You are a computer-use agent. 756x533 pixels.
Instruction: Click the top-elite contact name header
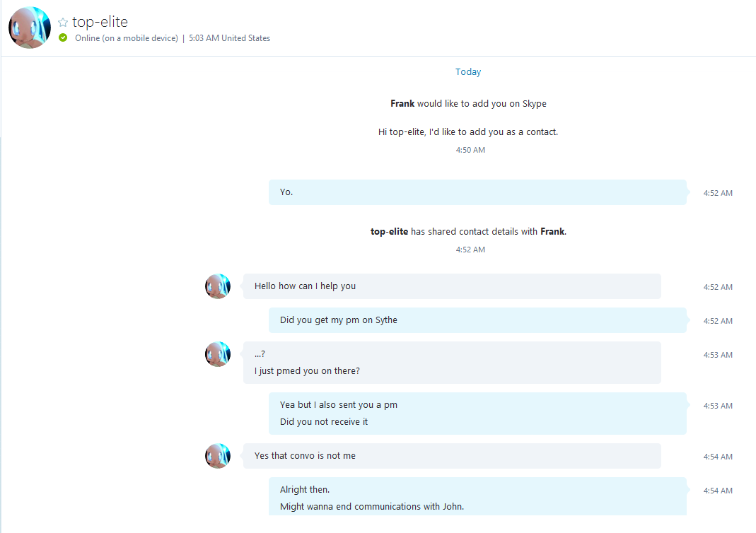point(100,22)
